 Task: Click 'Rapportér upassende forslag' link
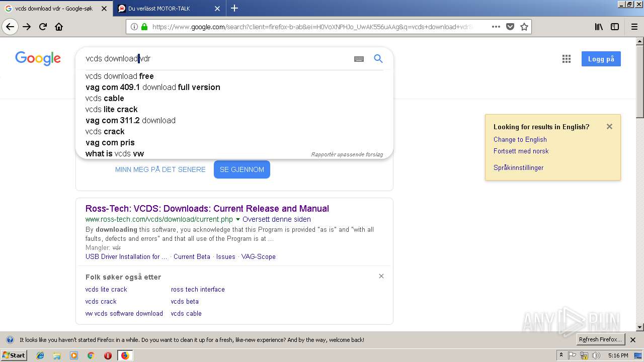[347, 154]
